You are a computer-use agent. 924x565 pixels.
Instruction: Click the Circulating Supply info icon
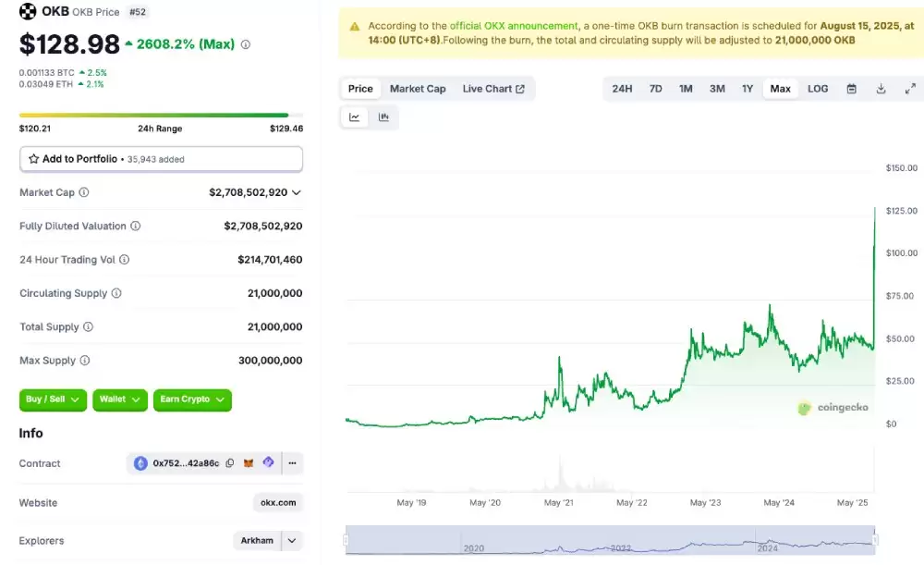point(116,293)
